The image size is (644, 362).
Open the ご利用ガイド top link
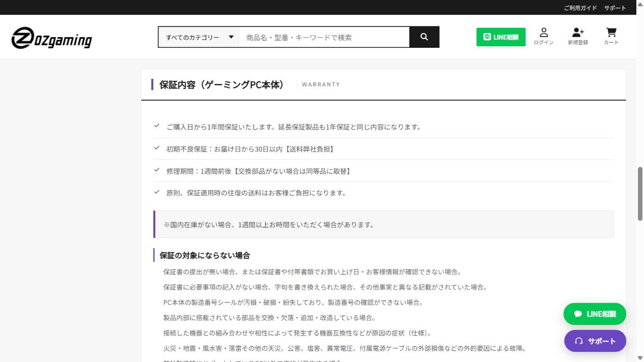[580, 8]
